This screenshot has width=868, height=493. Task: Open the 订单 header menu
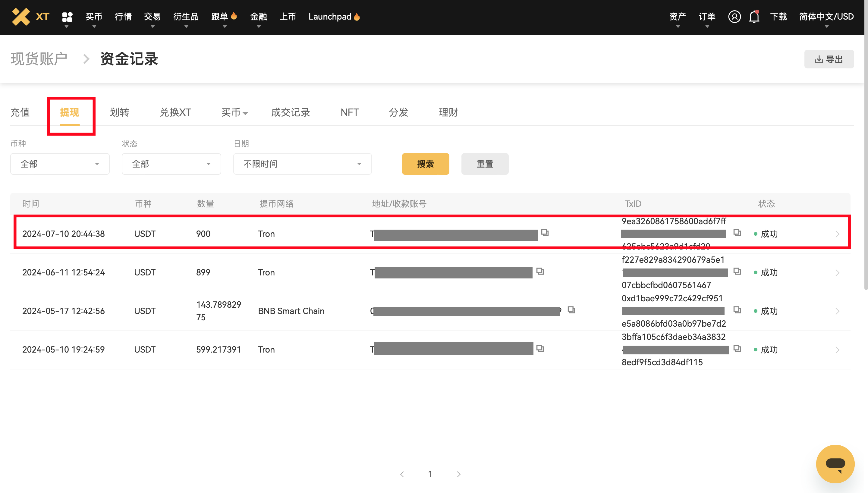click(x=707, y=17)
